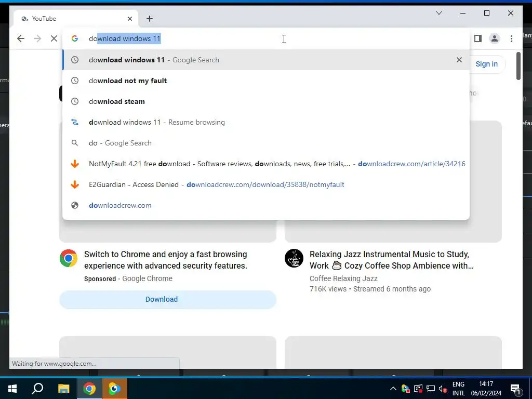The width and height of the screenshot is (532, 399).
Task: Stop loading the page with the X button
Action: [54, 38]
